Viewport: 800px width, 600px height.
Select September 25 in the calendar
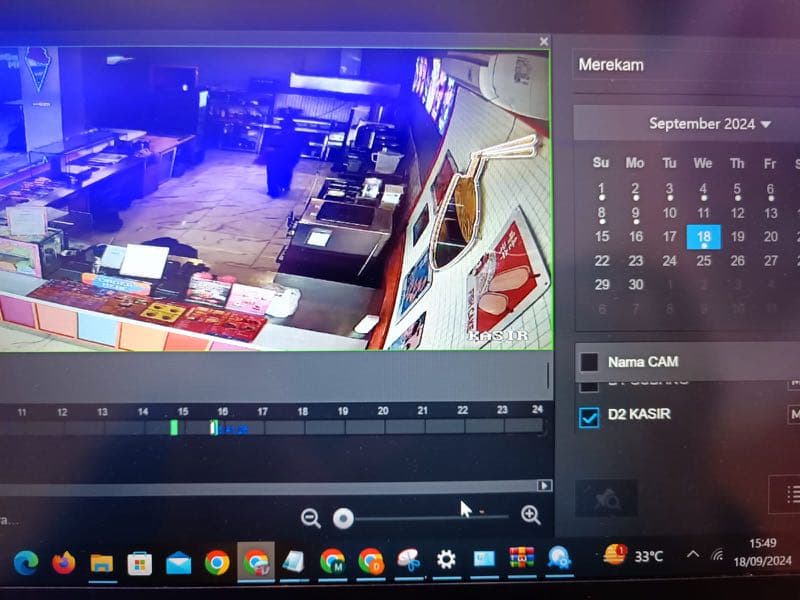pos(704,261)
